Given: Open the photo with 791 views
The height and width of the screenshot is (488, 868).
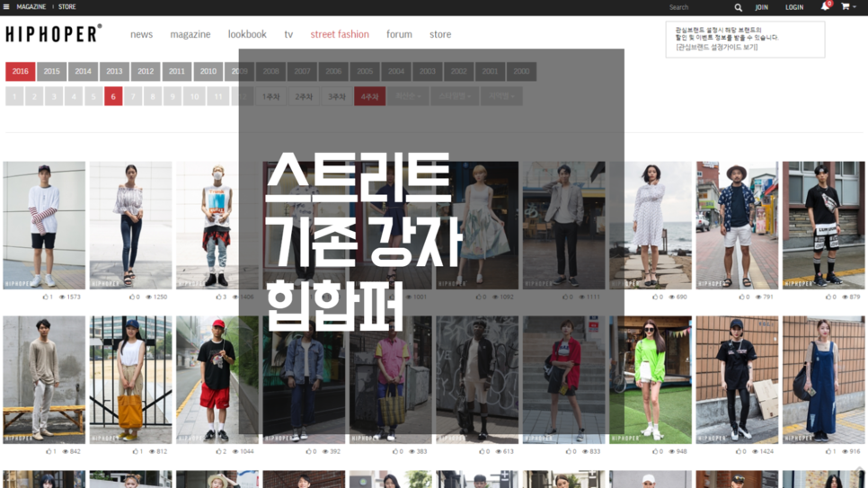Looking at the screenshot, I should coord(738,226).
